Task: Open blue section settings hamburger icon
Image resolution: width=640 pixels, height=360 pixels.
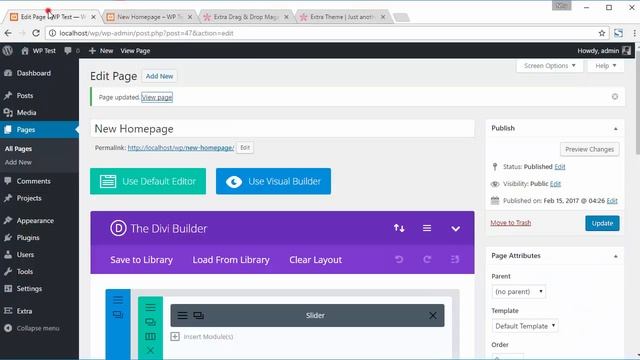Action: click(x=118, y=300)
